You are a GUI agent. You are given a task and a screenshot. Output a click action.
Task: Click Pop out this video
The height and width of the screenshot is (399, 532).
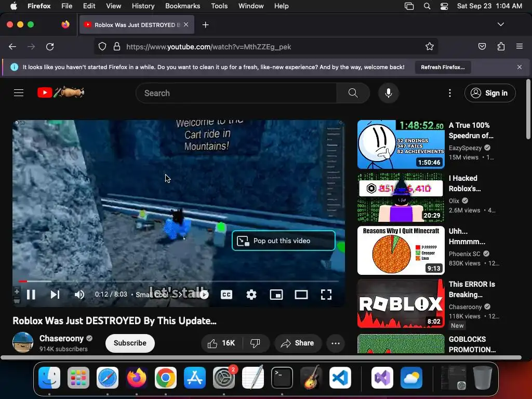(x=284, y=241)
